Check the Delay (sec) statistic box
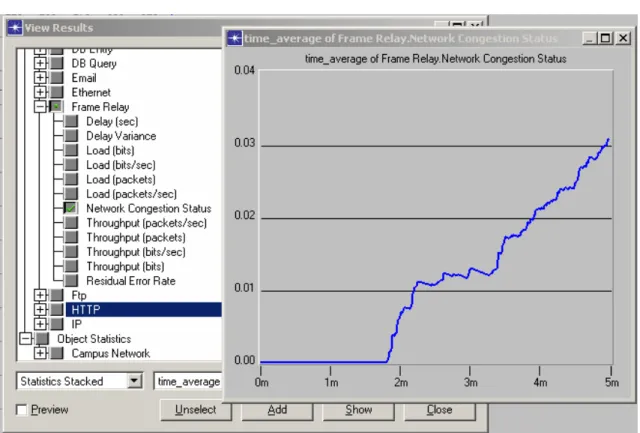Image resolution: width=640 pixels, height=433 pixels. [x=71, y=121]
